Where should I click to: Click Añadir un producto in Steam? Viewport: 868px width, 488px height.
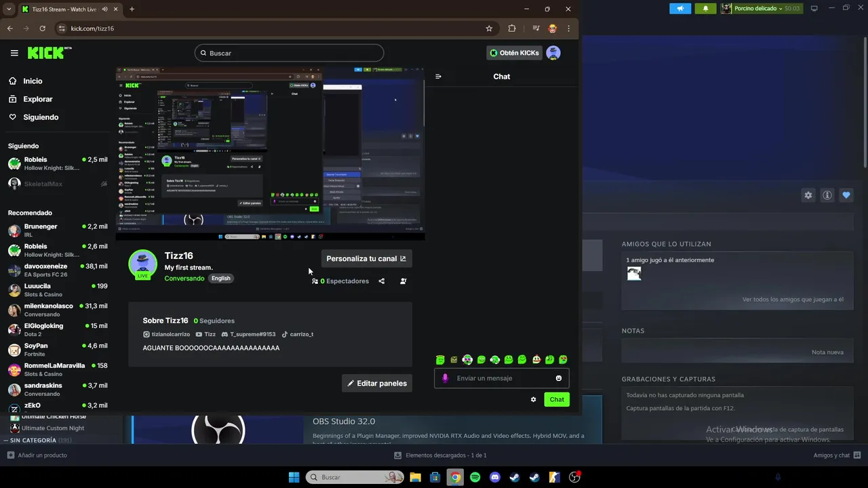(x=37, y=455)
